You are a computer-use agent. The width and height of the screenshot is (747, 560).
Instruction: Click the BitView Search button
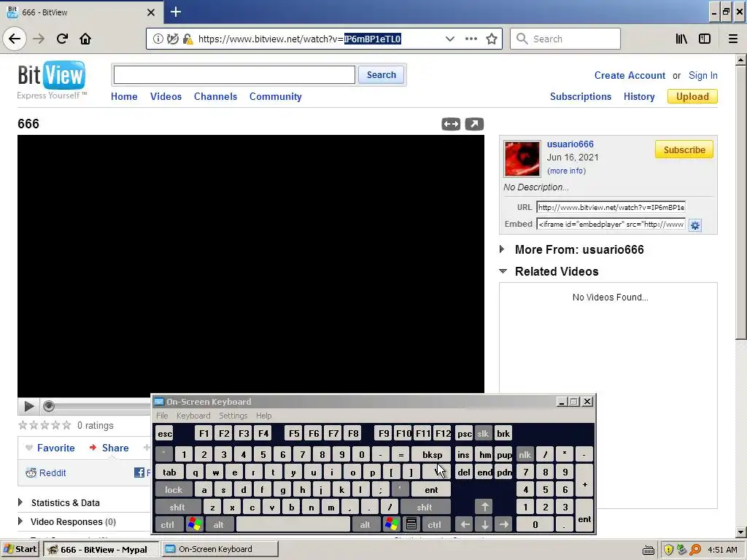[x=381, y=75]
